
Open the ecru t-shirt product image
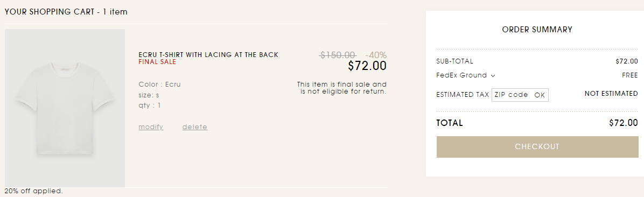pyautogui.click(x=65, y=108)
